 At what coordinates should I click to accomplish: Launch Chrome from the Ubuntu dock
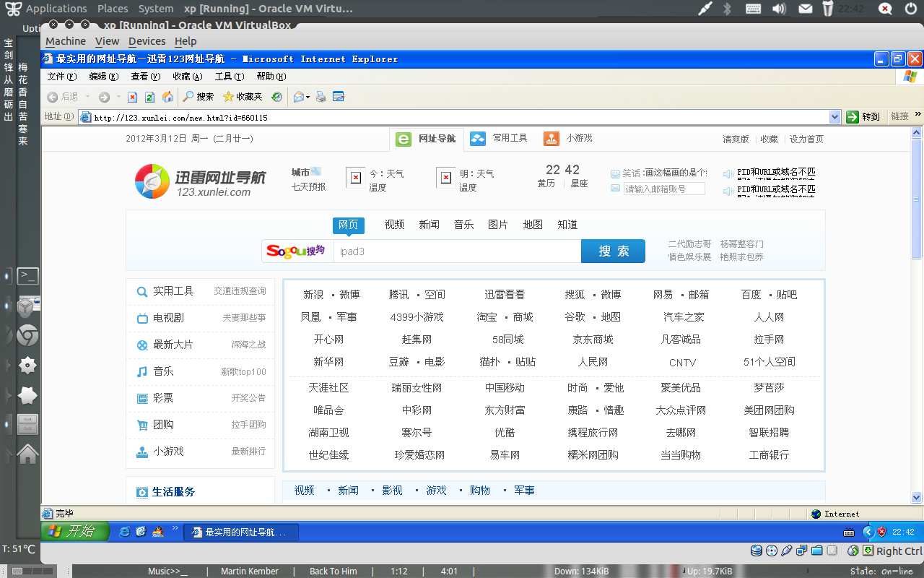point(27,335)
